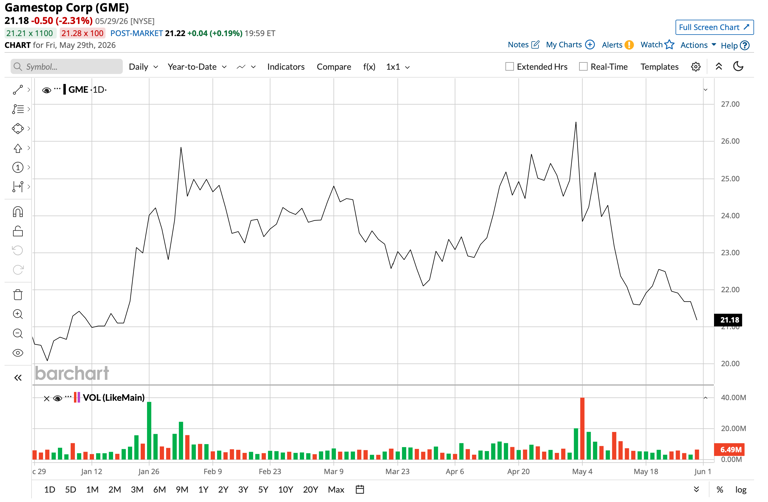Open the Compare menu
Viewport: 768px width, 502px height.
click(334, 67)
